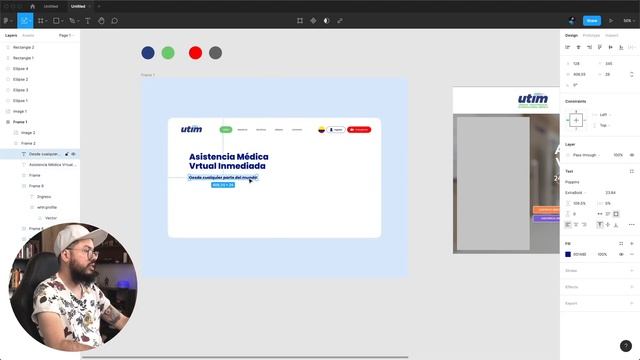Select Fixed size text resizing option

(x=616, y=214)
